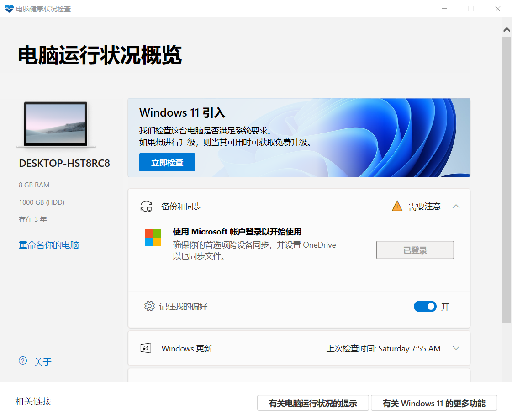This screenshot has width=512, height=420.
Task: Click 有关电脑运行状况的提示 button
Action: pos(313,403)
